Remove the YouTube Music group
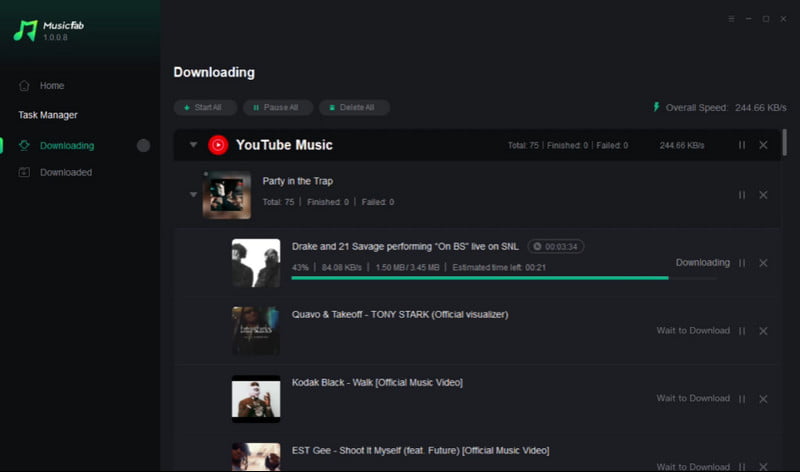This screenshot has height=472, width=800. [x=763, y=145]
